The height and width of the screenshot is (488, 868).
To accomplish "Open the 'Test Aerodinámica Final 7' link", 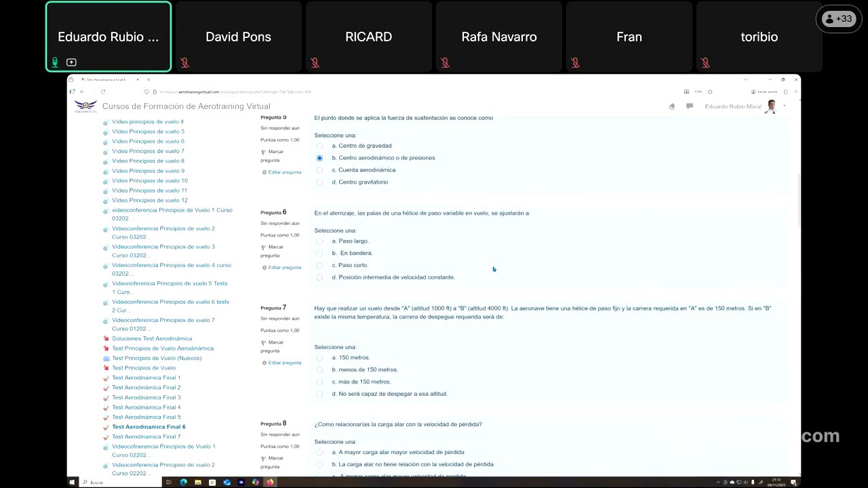I will coord(146,436).
